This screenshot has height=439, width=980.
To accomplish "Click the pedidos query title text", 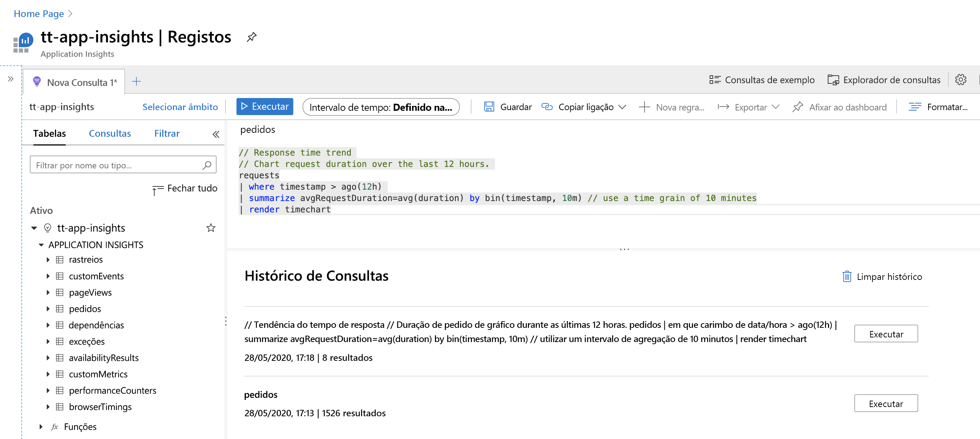I will click(x=257, y=130).
